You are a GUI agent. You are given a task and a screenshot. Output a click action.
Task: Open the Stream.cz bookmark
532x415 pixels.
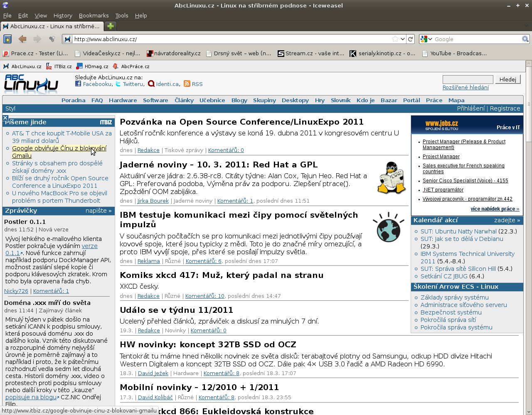coord(311,54)
